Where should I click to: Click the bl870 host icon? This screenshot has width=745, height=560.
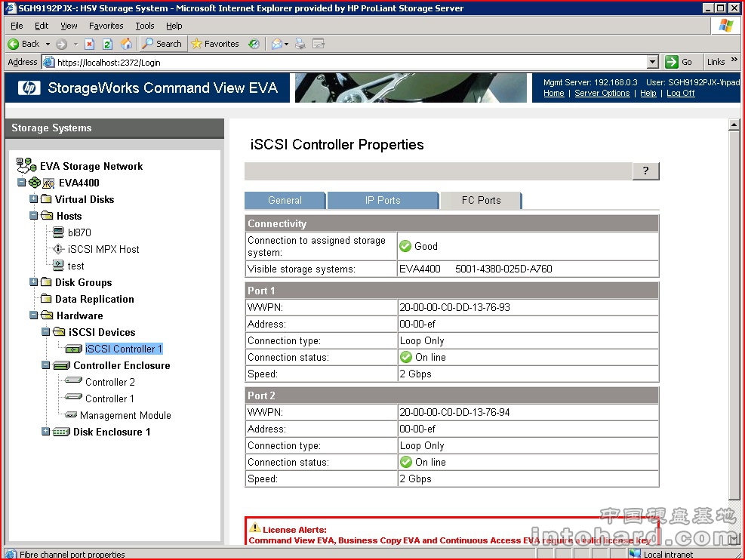click(x=58, y=232)
